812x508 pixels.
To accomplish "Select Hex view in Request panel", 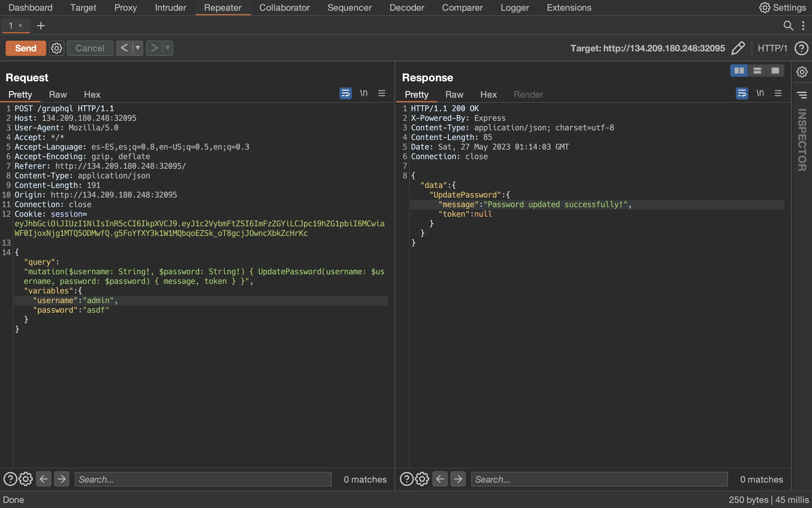I will pyautogui.click(x=92, y=95).
